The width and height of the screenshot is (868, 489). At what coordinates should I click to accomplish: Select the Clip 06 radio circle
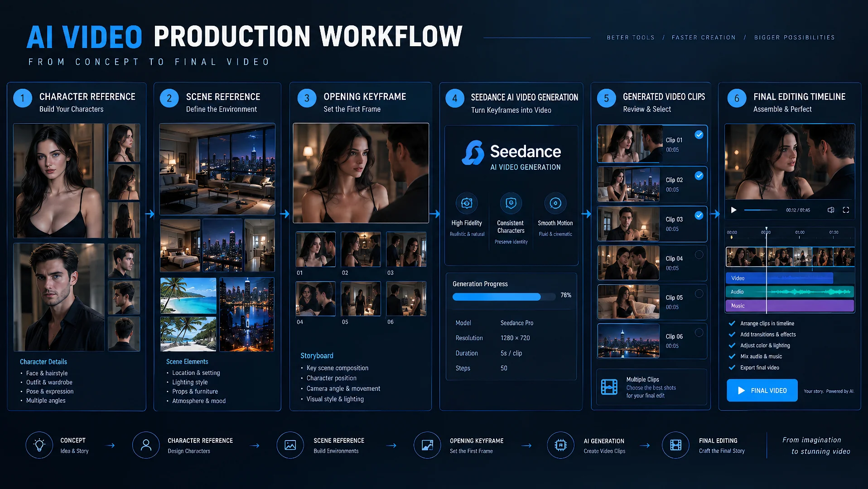pos(699,332)
